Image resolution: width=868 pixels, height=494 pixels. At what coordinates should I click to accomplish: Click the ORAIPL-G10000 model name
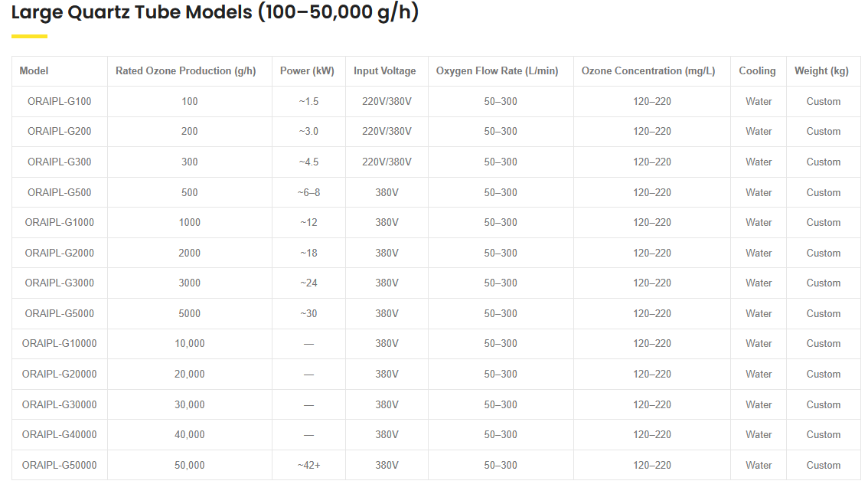tap(60, 344)
